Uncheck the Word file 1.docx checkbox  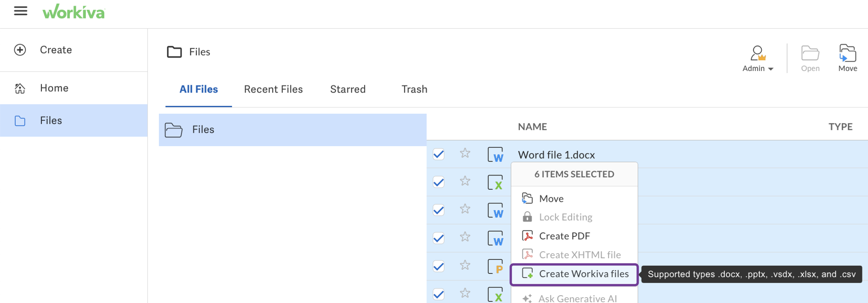pyautogui.click(x=439, y=154)
